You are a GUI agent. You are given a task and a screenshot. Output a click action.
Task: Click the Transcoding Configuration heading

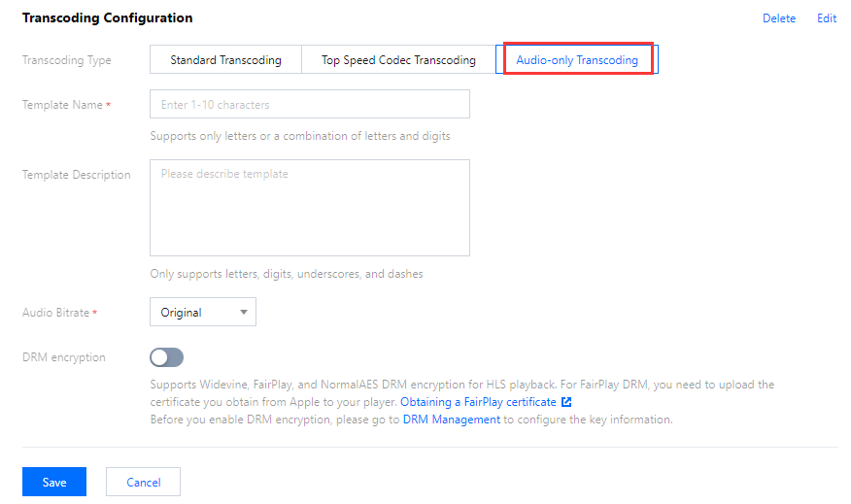pyautogui.click(x=107, y=18)
